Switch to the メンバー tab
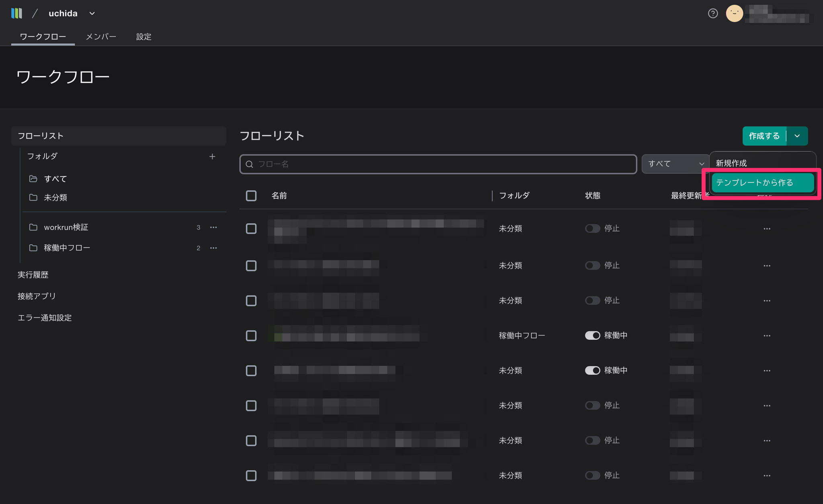The image size is (823, 504). coord(101,37)
